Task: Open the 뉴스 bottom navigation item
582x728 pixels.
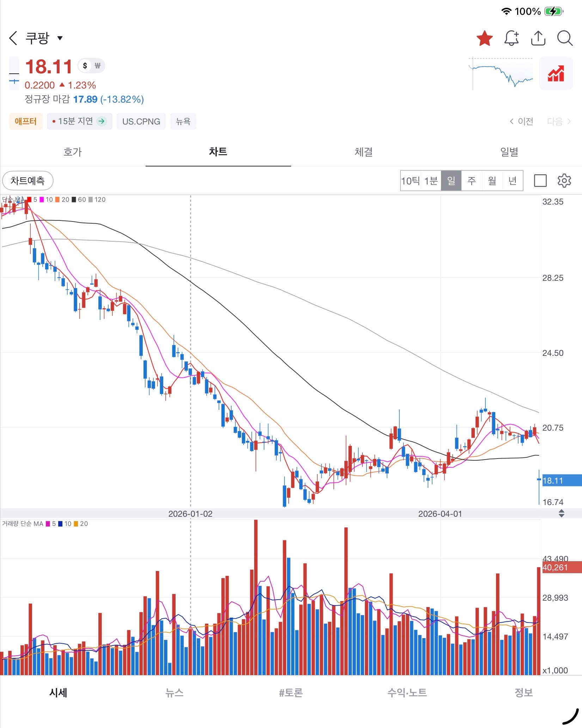Action: 174,692
